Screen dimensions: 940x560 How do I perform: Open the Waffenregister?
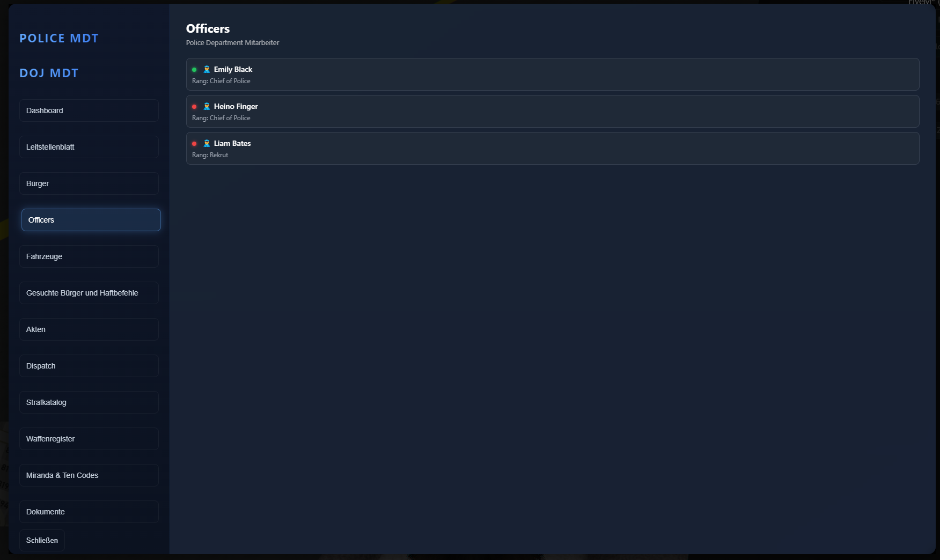(89, 439)
